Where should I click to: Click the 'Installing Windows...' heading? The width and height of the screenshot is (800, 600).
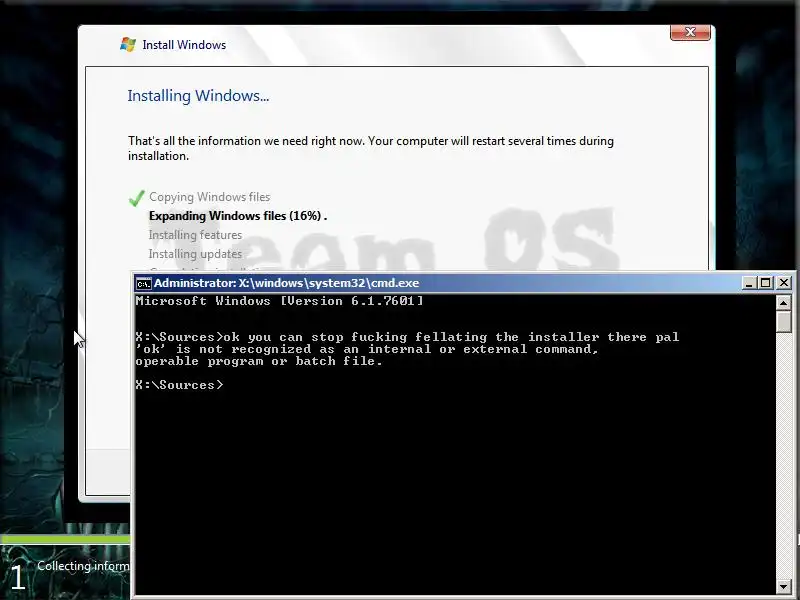pyautogui.click(x=198, y=96)
